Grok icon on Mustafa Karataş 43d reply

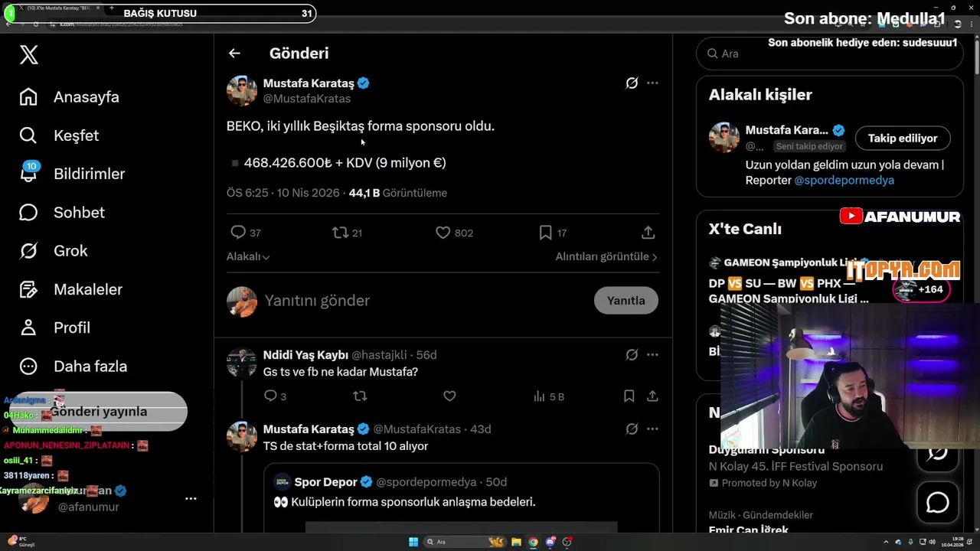coord(632,429)
